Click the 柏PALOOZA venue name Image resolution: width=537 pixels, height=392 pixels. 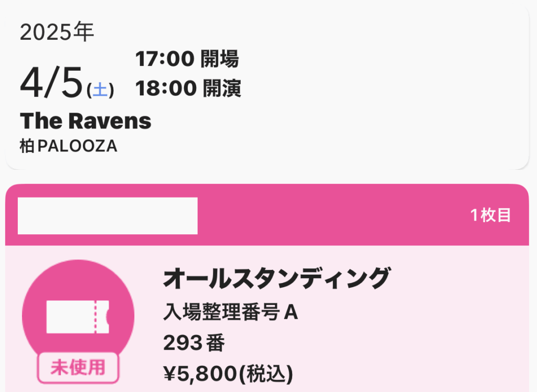point(69,146)
